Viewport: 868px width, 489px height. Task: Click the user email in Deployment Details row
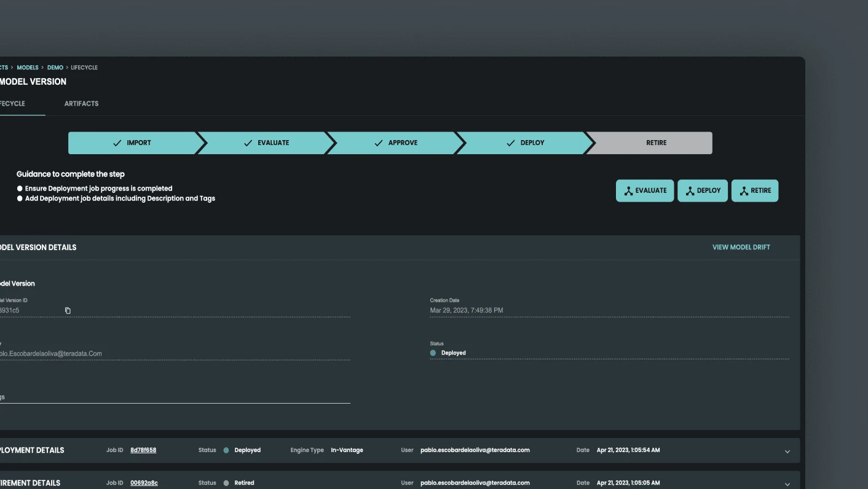point(475,450)
